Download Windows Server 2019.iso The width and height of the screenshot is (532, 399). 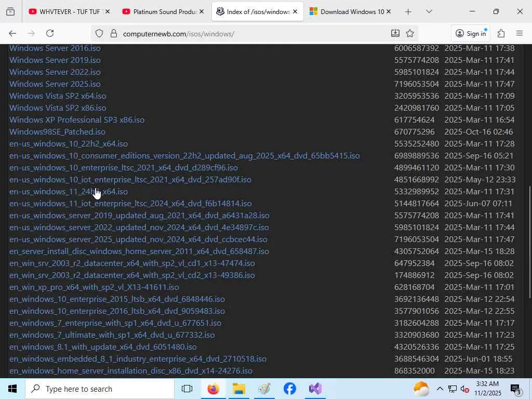tap(55, 60)
